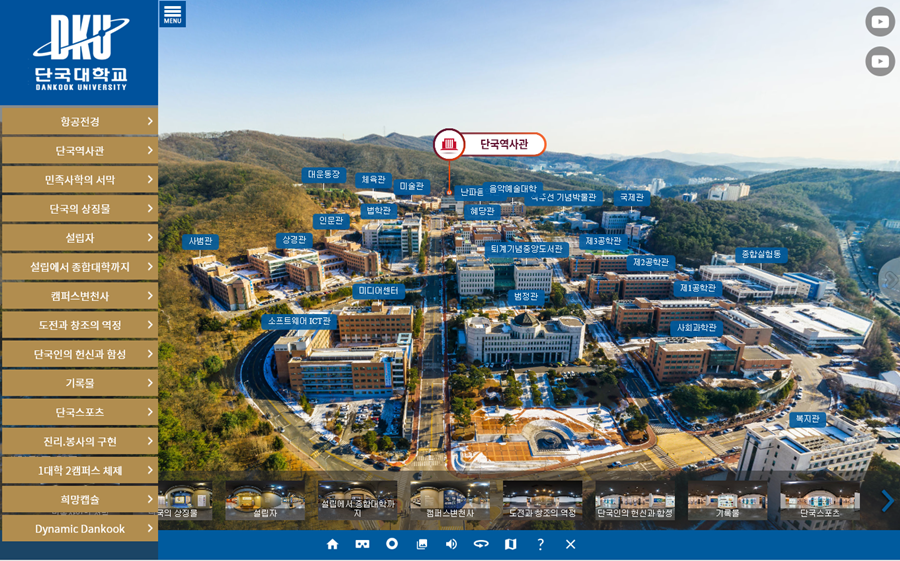Open help question mark icon
900x561 pixels.
coord(540,544)
